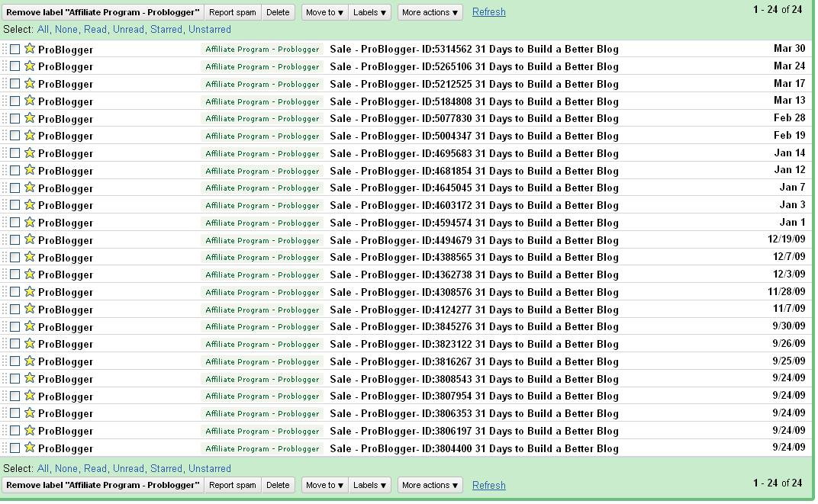Open email subject with ID:5314562
Image resolution: width=818 pixels, height=504 pixels.
pos(474,49)
